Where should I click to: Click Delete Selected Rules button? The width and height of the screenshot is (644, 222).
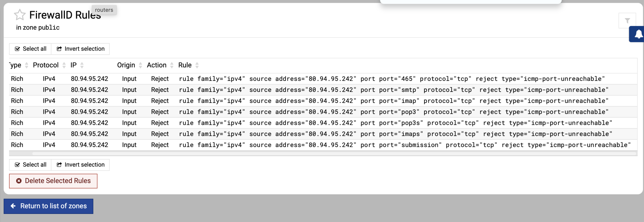click(53, 181)
